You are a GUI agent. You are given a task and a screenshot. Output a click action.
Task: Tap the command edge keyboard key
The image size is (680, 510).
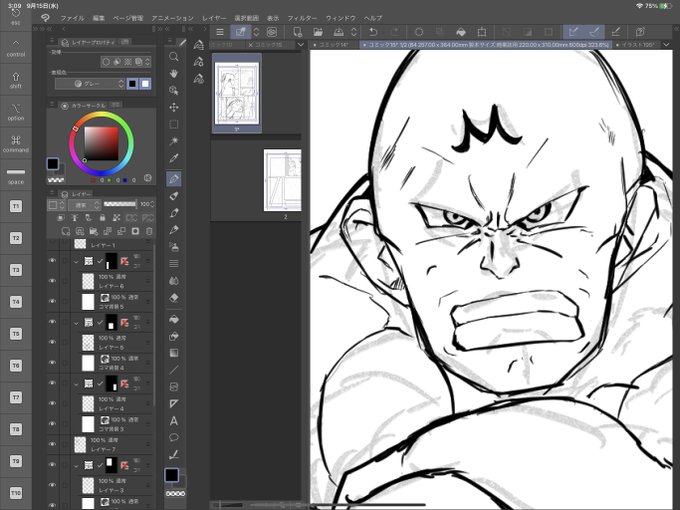(x=16, y=144)
